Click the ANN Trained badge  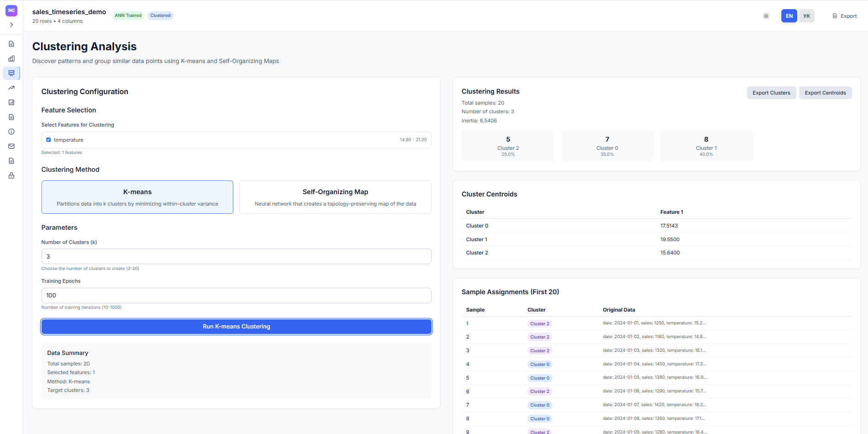128,16
